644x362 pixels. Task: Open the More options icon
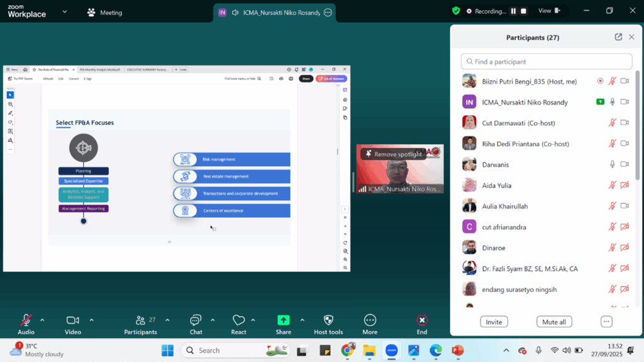(x=370, y=320)
